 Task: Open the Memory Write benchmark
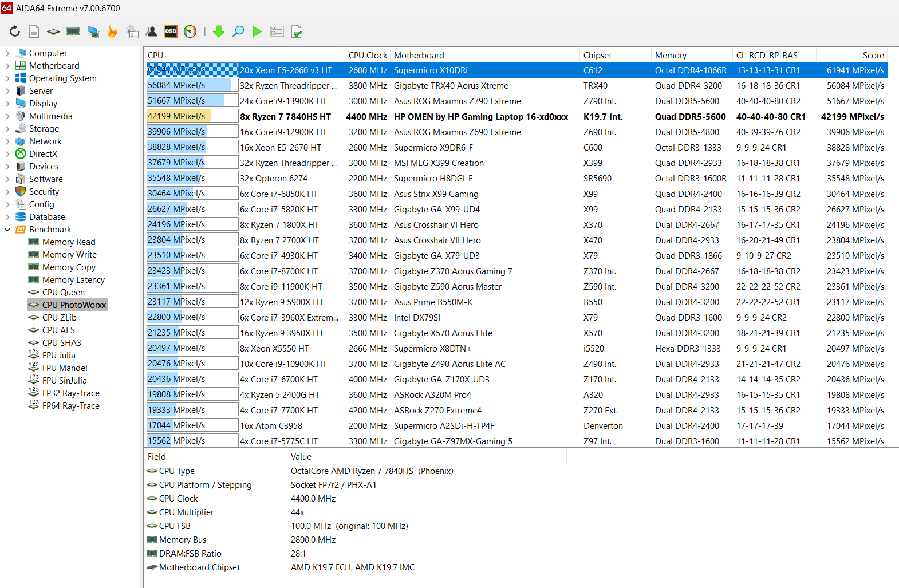click(69, 255)
